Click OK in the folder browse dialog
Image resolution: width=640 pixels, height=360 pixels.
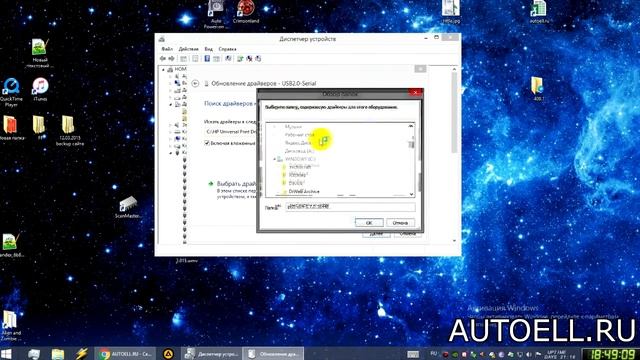click(x=369, y=222)
